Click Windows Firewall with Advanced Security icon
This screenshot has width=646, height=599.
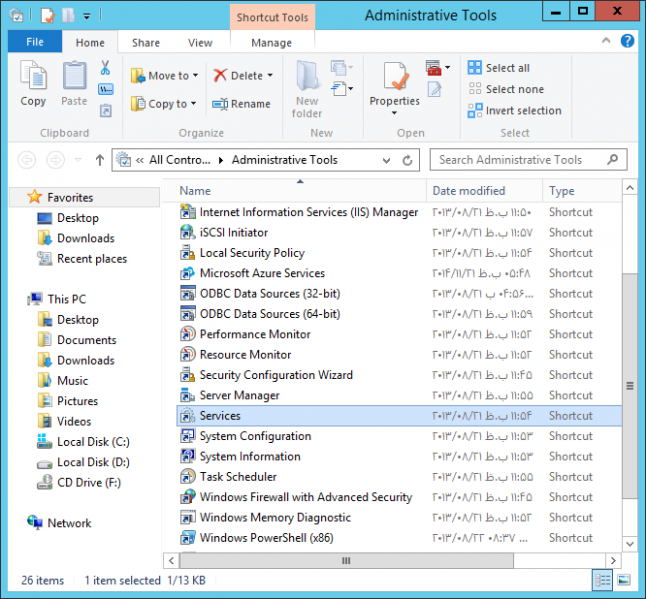point(188,497)
